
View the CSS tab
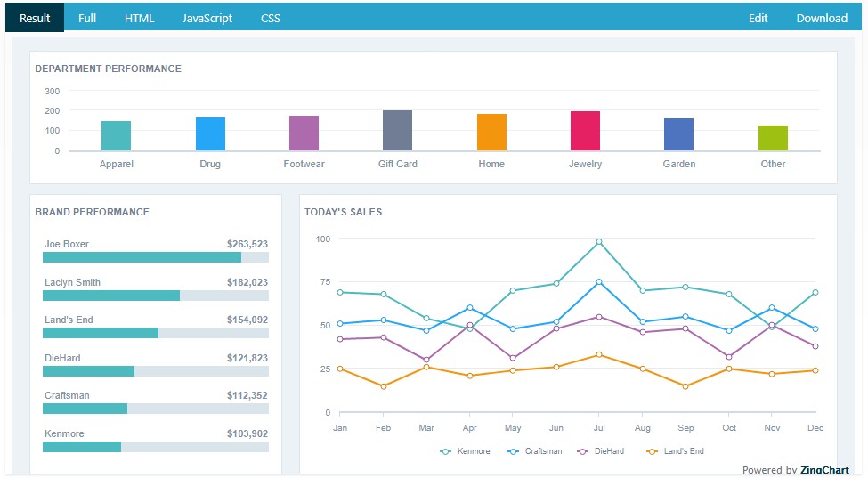[270, 18]
